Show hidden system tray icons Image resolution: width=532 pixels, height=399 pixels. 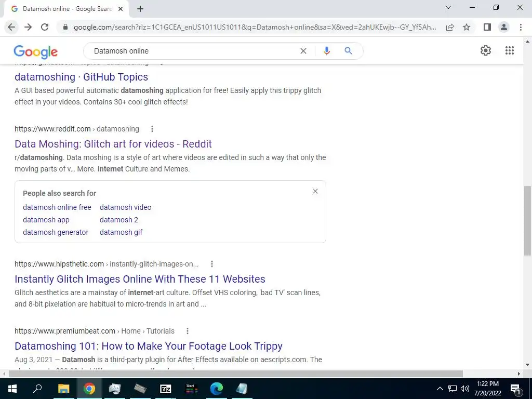coord(440,389)
